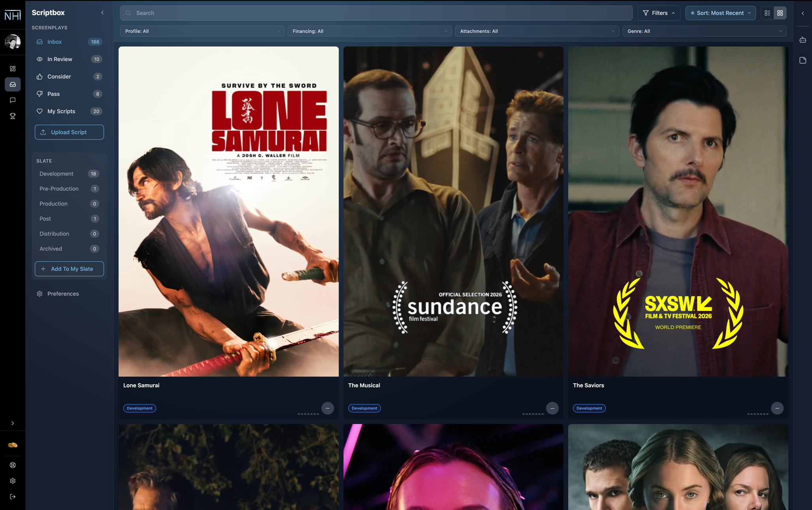Open the dashboard grid icon in left rail
Screen dimensions: 812x510
pos(13,69)
